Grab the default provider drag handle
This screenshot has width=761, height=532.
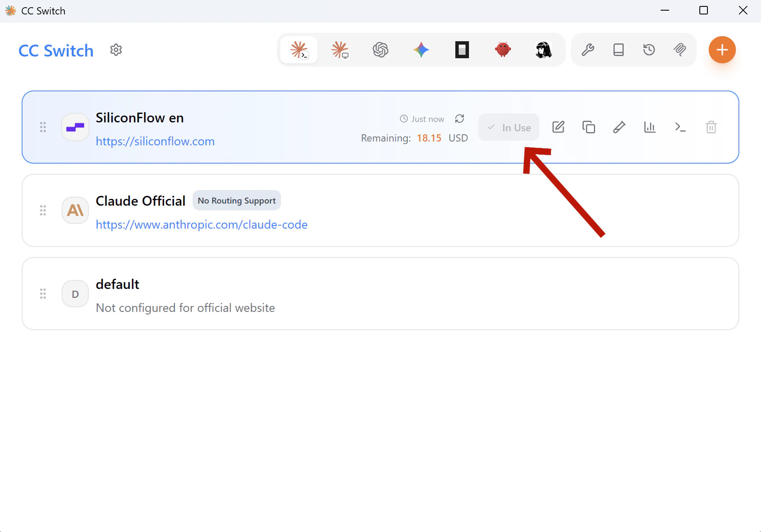point(43,294)
